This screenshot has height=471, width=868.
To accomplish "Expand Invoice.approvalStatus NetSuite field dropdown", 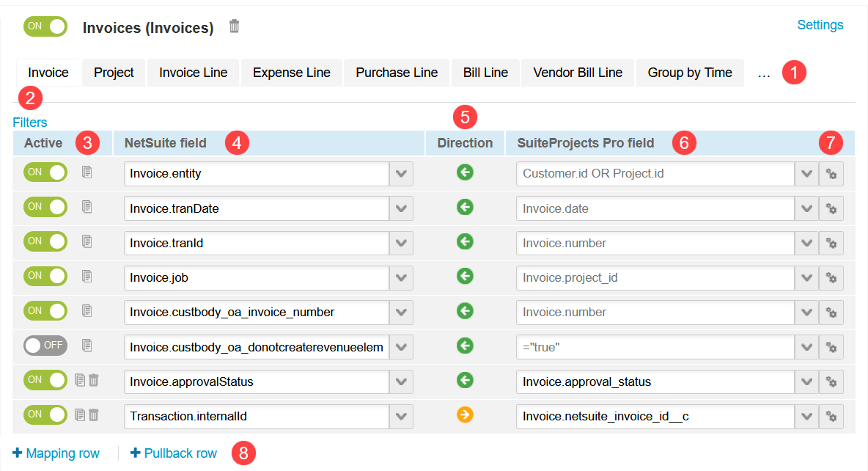I will pos(401,381).
